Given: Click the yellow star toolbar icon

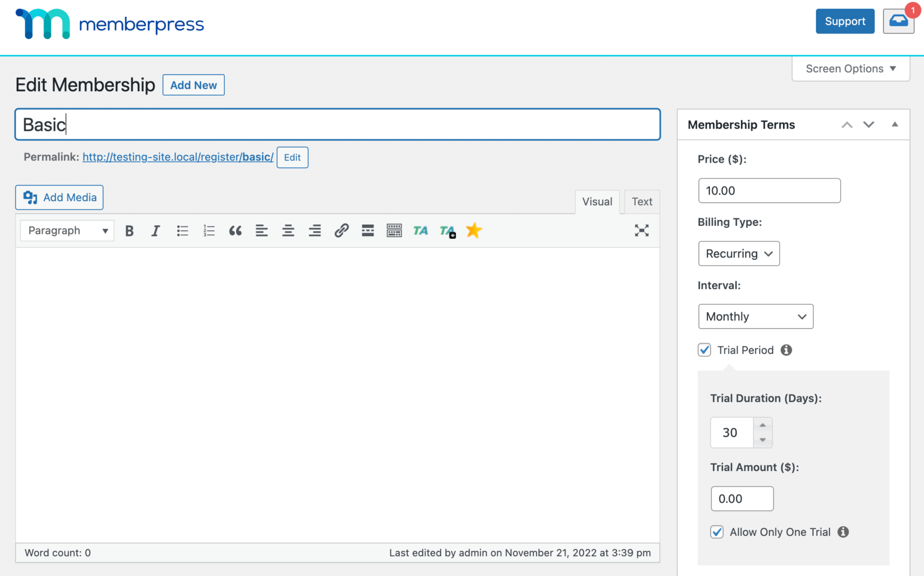Looking at the screenshot, I should tap(474, 230).
